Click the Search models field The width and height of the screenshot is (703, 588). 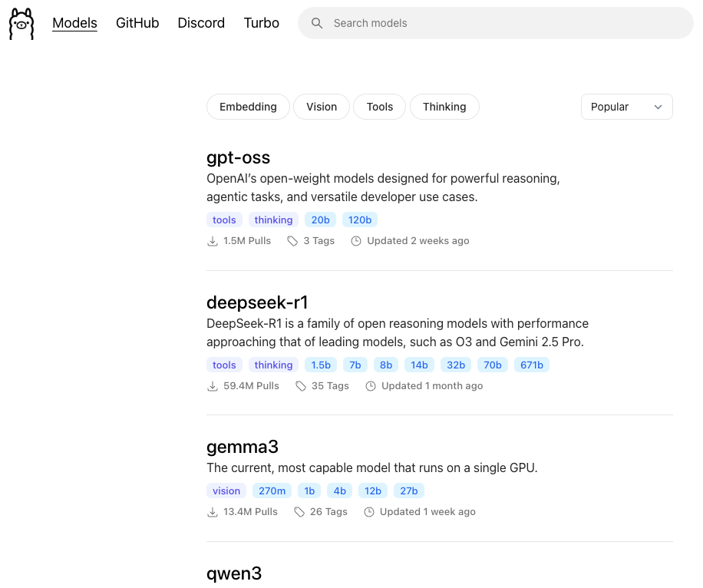coord(496,23)
